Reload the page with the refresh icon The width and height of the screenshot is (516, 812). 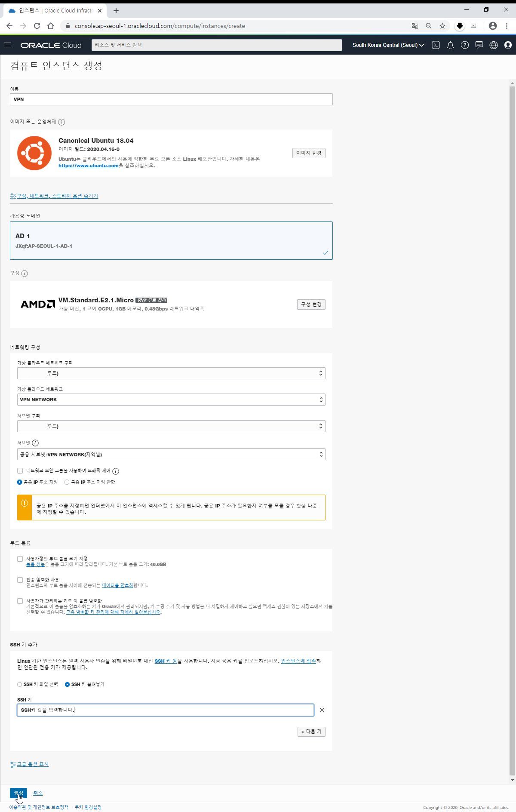pyautogui.click(x=37, y=26)
